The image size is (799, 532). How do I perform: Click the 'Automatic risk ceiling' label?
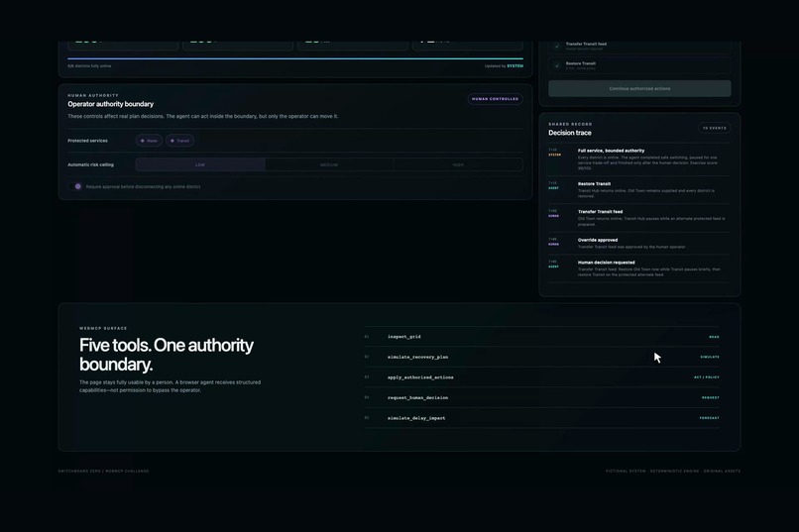(90, 164)
